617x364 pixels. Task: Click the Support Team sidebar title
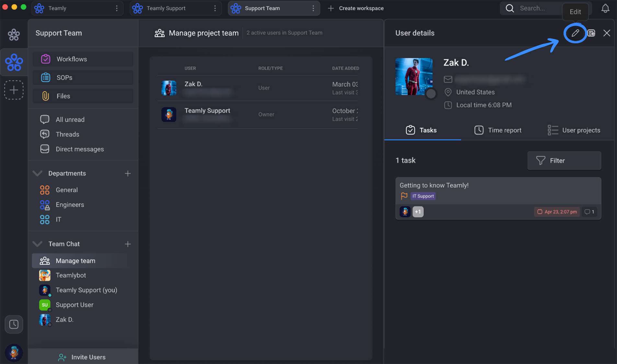[59, 33]
